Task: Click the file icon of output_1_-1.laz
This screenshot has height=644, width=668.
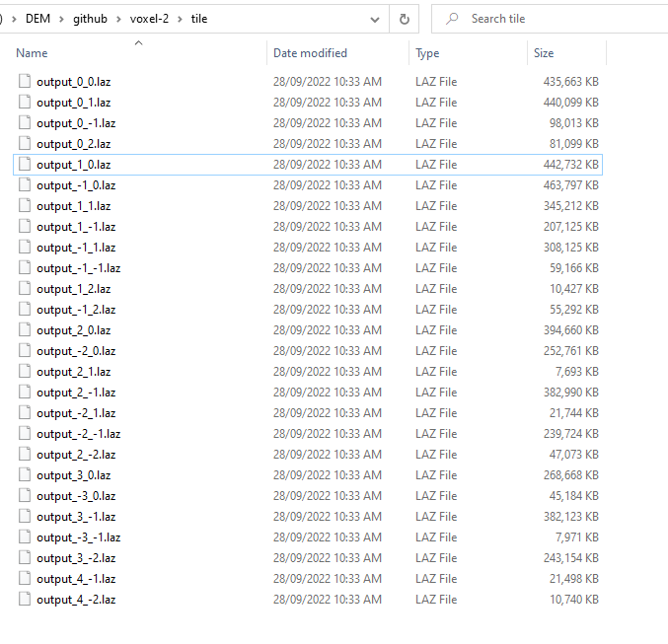Action: [x=25, y=226]
